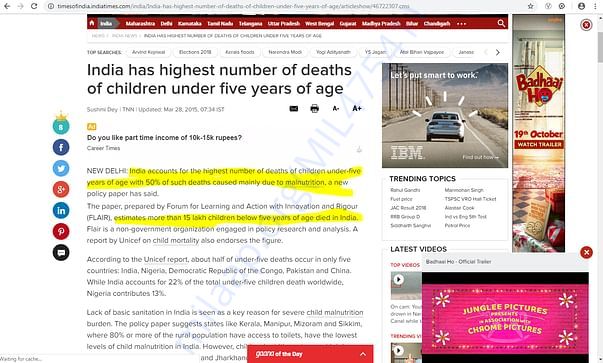Go back using the browser back arrow

pos(7,6)
